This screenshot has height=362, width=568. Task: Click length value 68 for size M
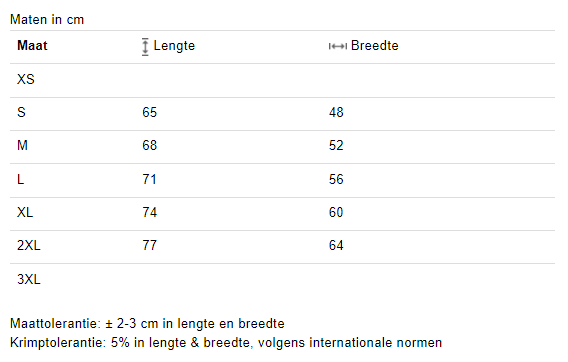coord(149,145)
